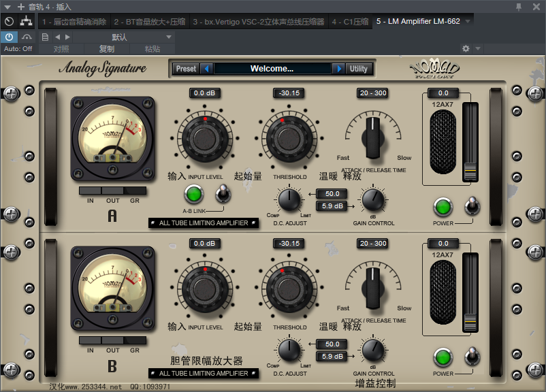546x392 pixels.
Task: Click channel A attack/release time knob
Action: tap(373, 138)
